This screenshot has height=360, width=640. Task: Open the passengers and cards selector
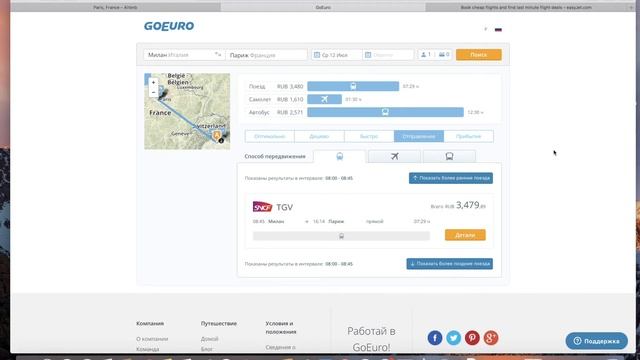pos(435,55)
